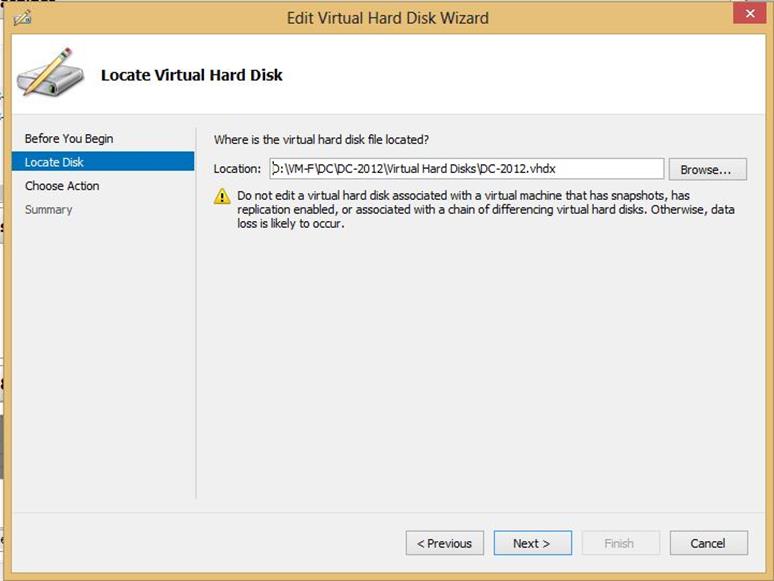
Task: Click the wizard pencil icon in title bar
Action: [x=23, y=18]
